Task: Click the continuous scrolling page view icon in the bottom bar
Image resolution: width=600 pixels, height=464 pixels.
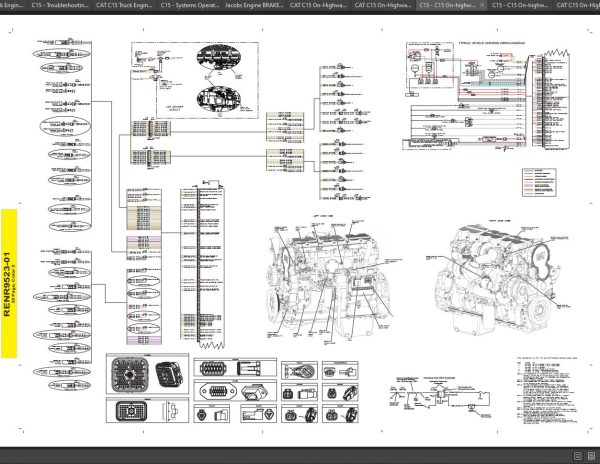Action: click(x=591, y=456)
